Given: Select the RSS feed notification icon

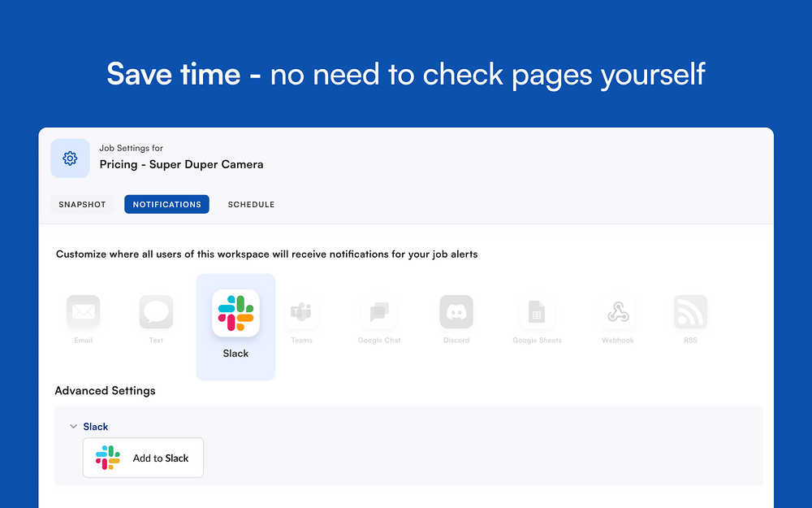Looking at the screenshot, I should click(690, 312).
